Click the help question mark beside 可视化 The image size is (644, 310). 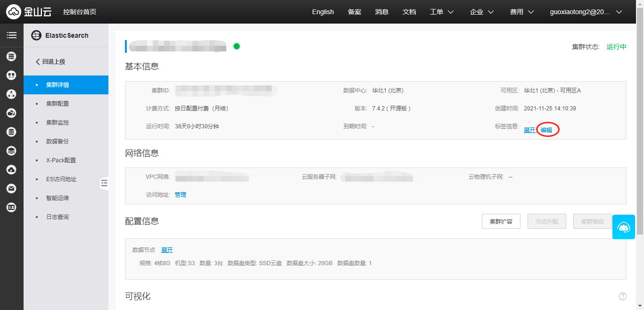pyautogui.click(x=622, y=296)
